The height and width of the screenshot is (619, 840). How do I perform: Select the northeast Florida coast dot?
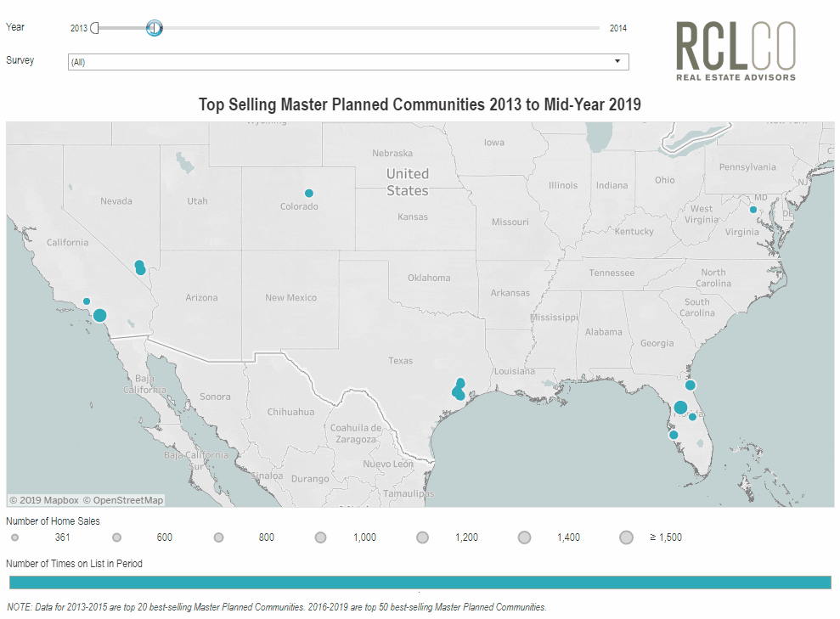pos(691,385)
